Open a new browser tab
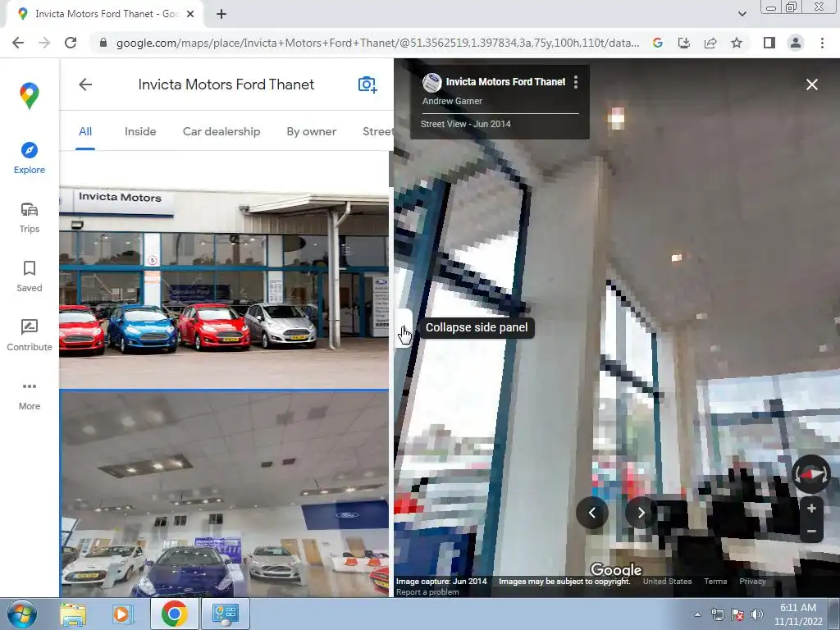The width and height of the screenshot is (840, 630). point(221,15)
